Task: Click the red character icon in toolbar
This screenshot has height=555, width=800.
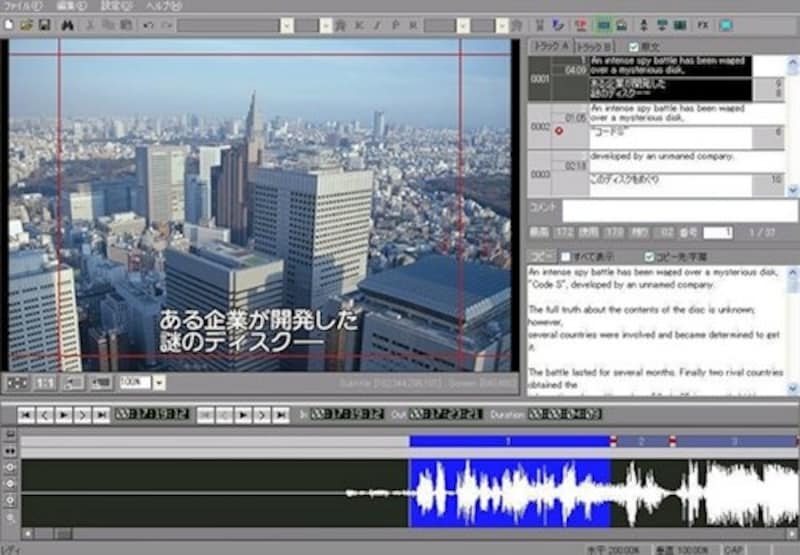Action: 580,25
